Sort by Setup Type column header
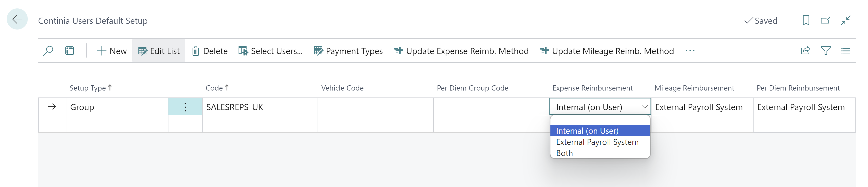The image size is (868, 187). [x=91, y=88]
